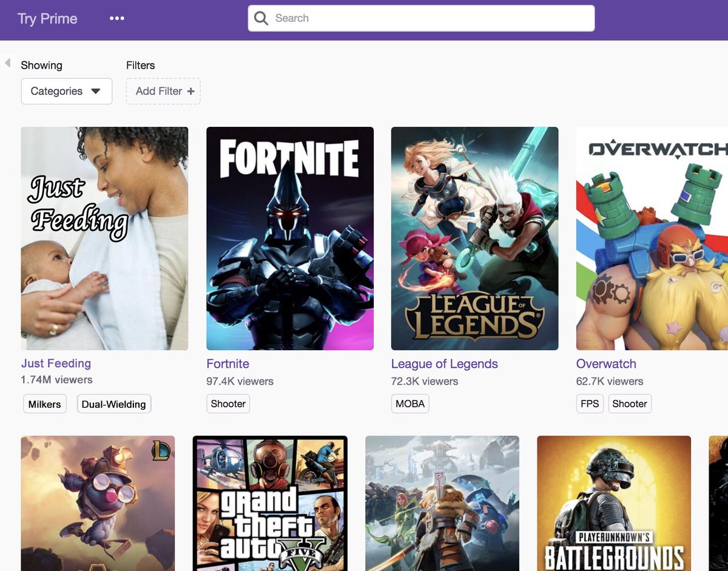Screen dimensions: 728x571
Task: Click the 72.3K viewers text
Action: point(425,382)
